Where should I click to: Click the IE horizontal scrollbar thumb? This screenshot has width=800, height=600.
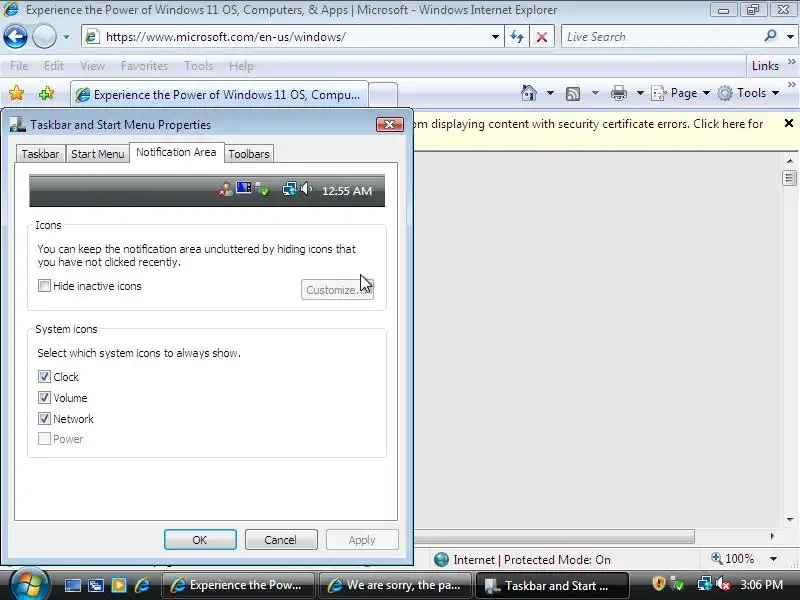tap(554, 537)
